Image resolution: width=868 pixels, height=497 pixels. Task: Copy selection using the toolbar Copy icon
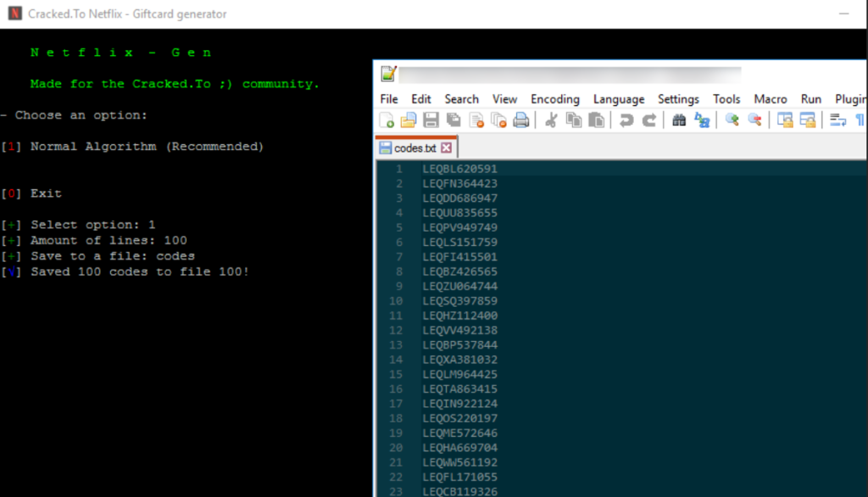(x=574, y=120)
